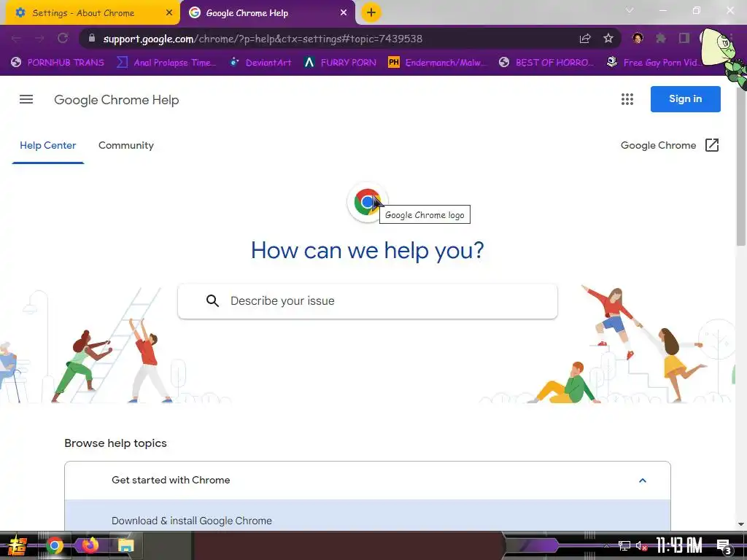Open Chrome from the taskbar
Screen dimensions: 747x560
55,545
